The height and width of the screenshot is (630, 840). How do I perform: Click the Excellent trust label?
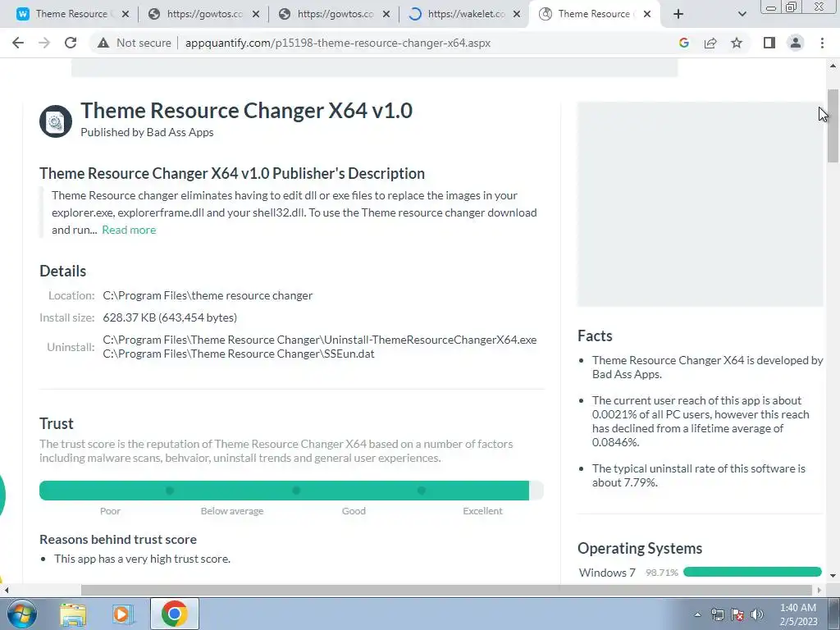pyautogui.click(x=482, y=511)
